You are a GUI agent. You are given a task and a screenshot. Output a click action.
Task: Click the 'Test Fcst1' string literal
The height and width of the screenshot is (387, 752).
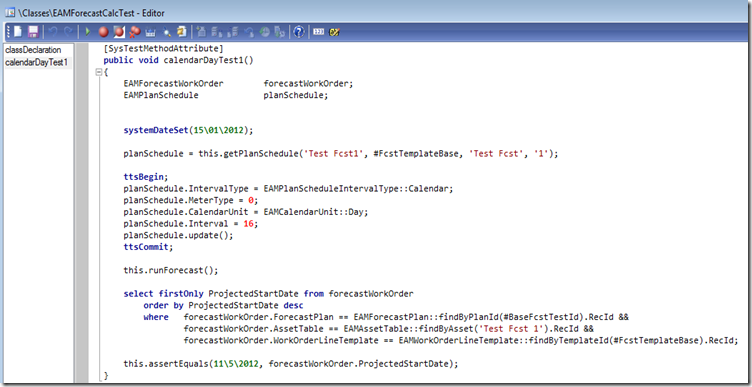point(334,153)
